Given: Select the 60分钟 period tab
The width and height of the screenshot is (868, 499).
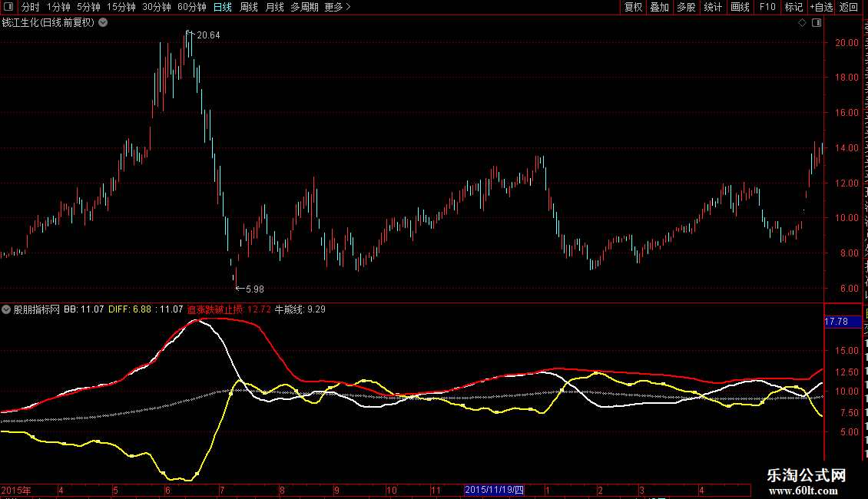Looking at the screenshot, I should pos(192,7).
